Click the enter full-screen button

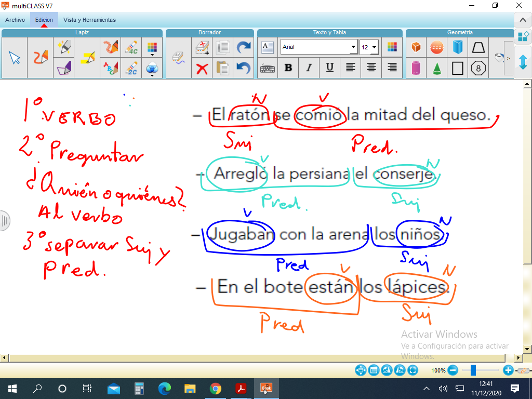413,370
